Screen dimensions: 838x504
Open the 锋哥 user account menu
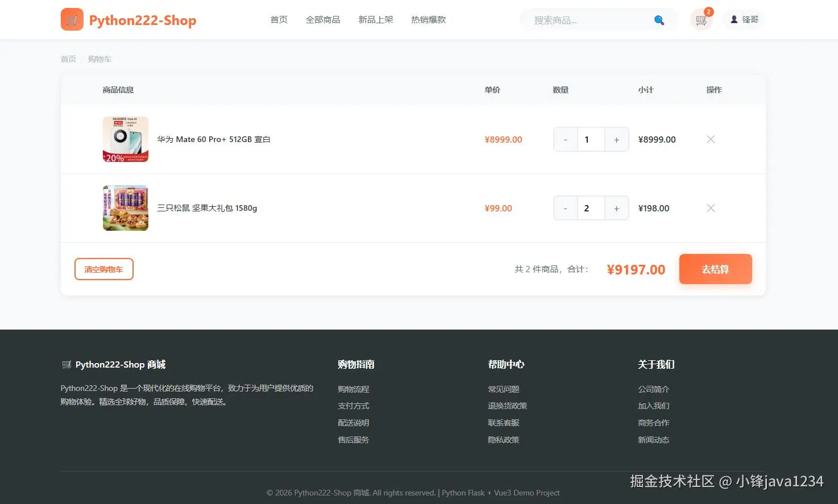click(744, 20)
